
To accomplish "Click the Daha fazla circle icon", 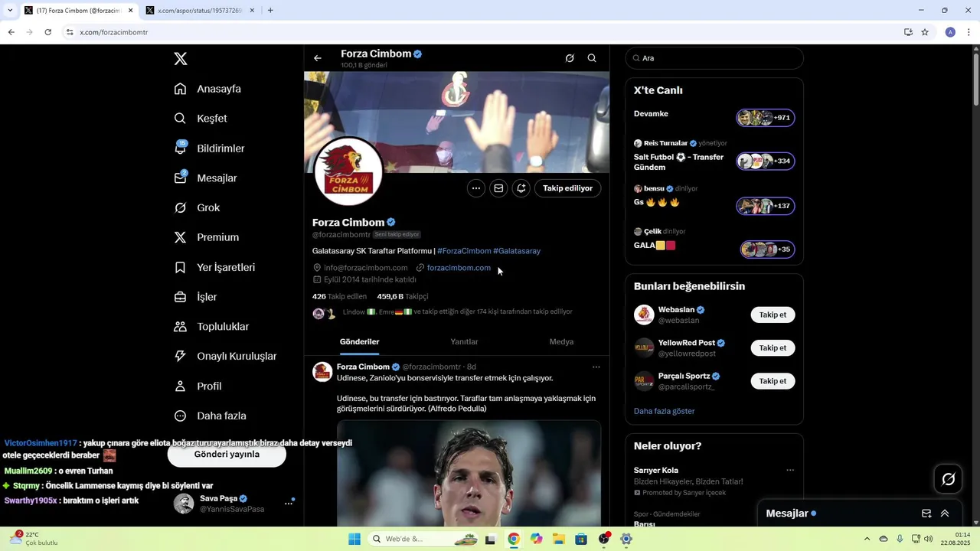I will (180, 416).
